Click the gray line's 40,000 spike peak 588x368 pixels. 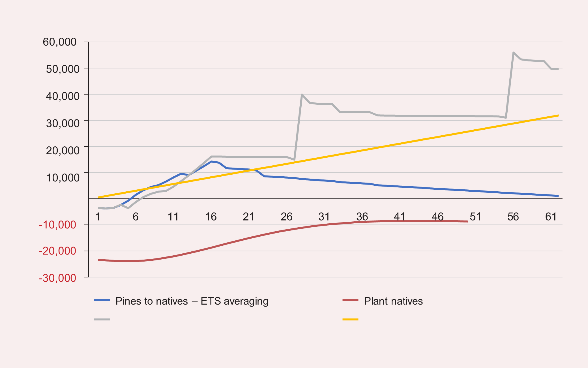tap(302, 95)
